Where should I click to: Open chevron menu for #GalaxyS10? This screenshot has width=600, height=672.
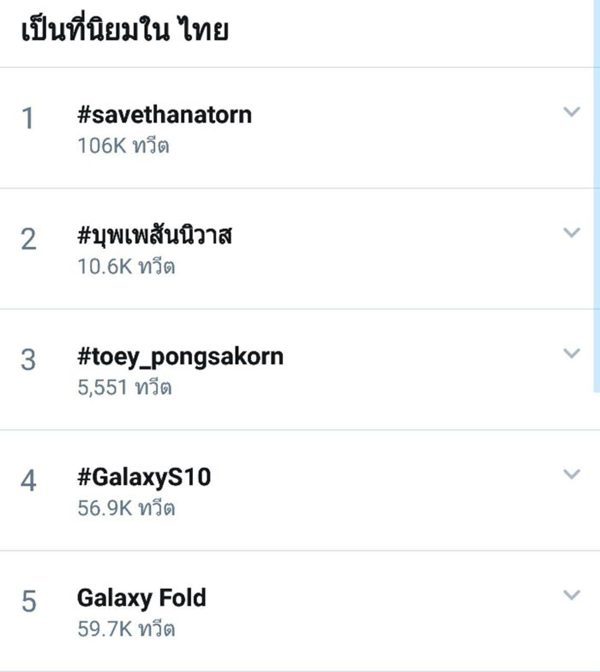571,474
